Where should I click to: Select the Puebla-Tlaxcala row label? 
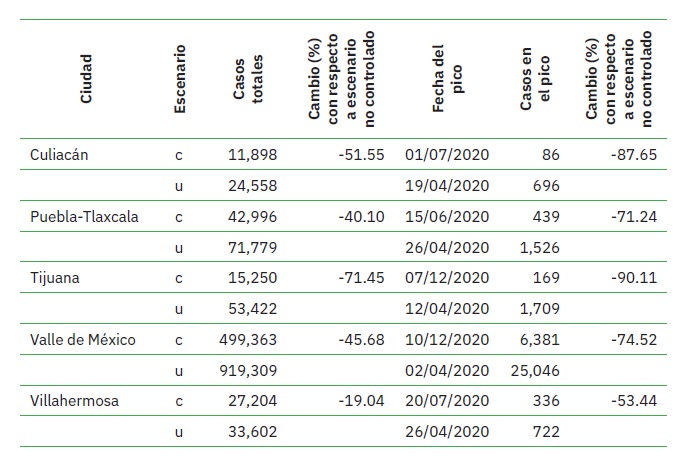click(x=85, y=216)
